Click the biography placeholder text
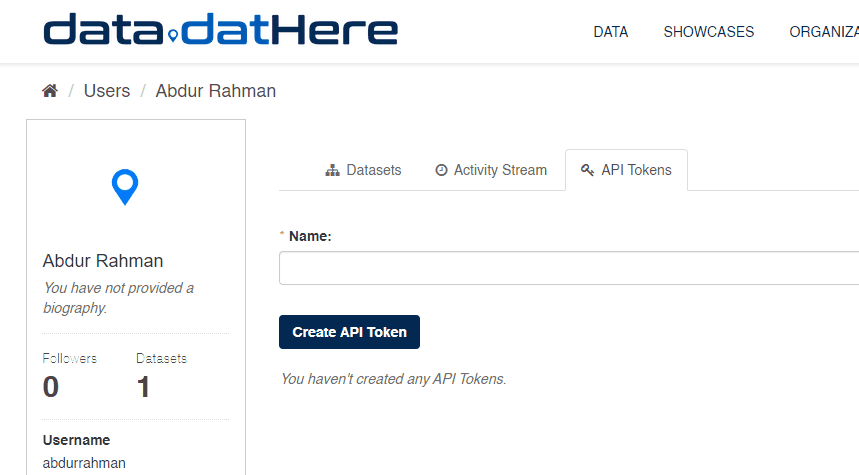 point(118,298)
